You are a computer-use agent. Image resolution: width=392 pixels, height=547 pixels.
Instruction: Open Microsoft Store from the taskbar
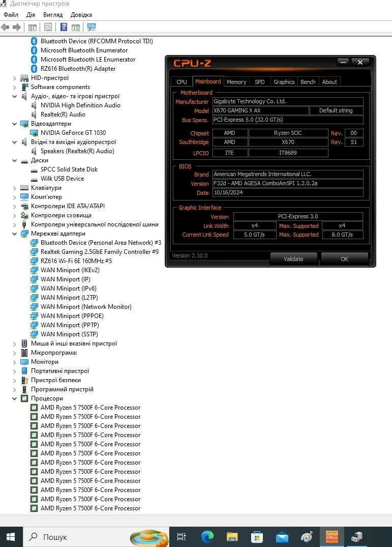[257, 536]
